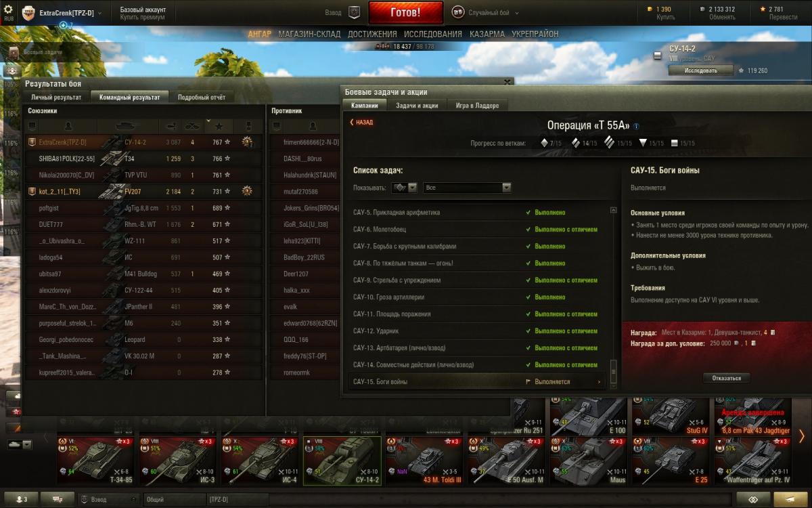Open Укрепрайон menu
The height and width of the screenshot is (508, 812).
535,34
